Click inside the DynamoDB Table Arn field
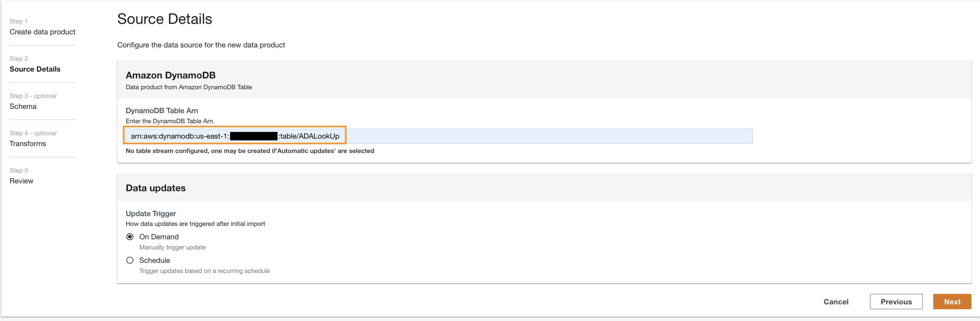The image size is (980, 321). [533, 136]
